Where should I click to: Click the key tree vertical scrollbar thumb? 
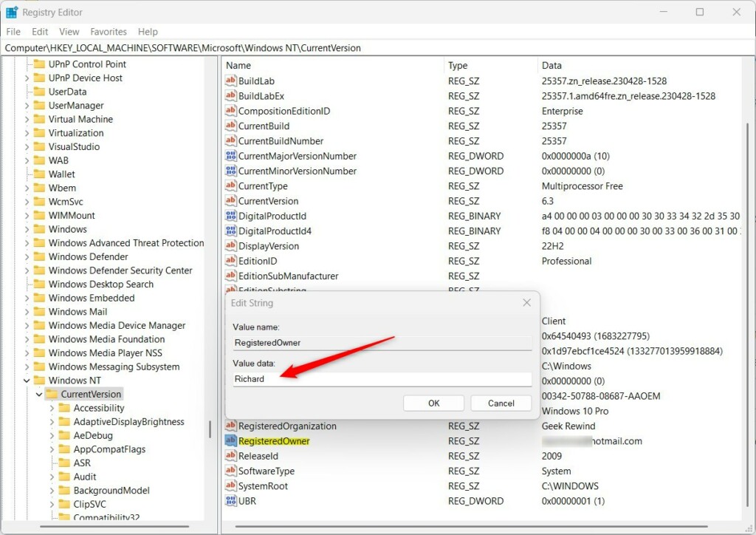(210, 429)
